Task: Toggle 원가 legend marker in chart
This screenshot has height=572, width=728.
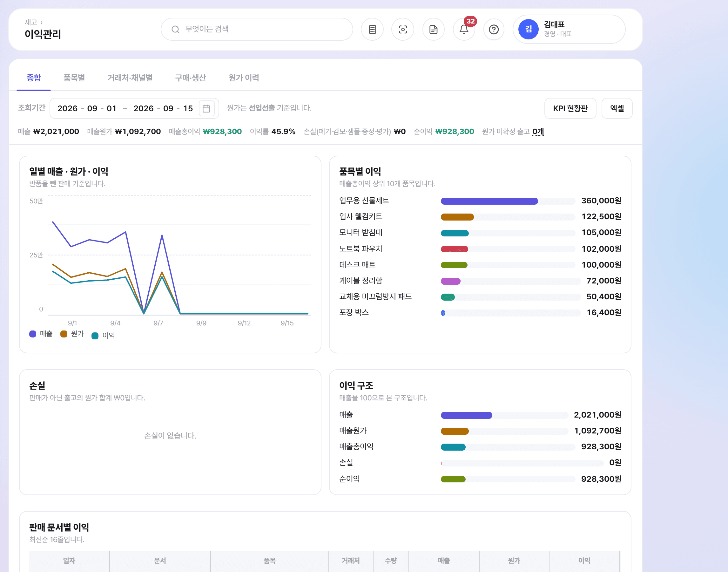Action: click(64, 334)
